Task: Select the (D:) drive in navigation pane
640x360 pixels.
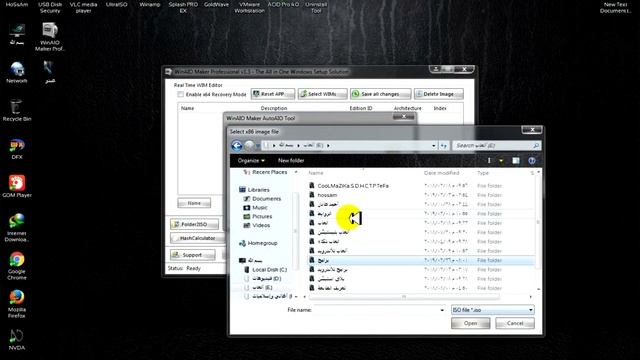Action: 263,279
